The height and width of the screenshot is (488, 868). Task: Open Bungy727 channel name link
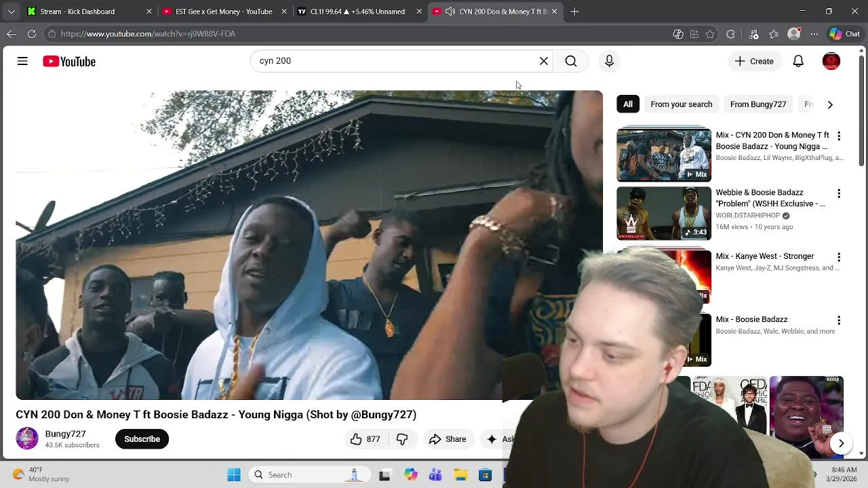coord(65,434)
